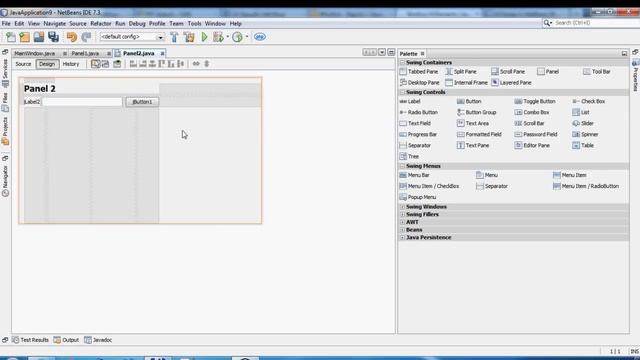Switch to Source view
Viewport: 640px width, 360px height.
click(23, 64)
